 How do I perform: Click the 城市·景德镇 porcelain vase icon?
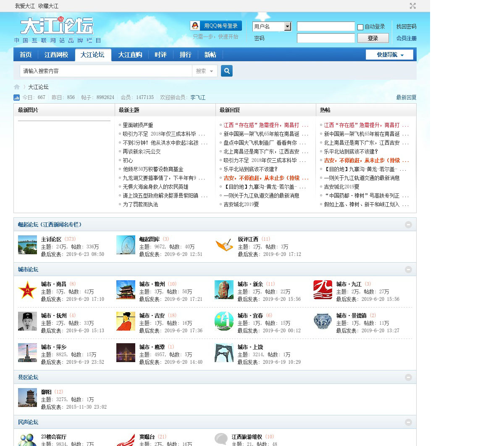tap(323, 321)
